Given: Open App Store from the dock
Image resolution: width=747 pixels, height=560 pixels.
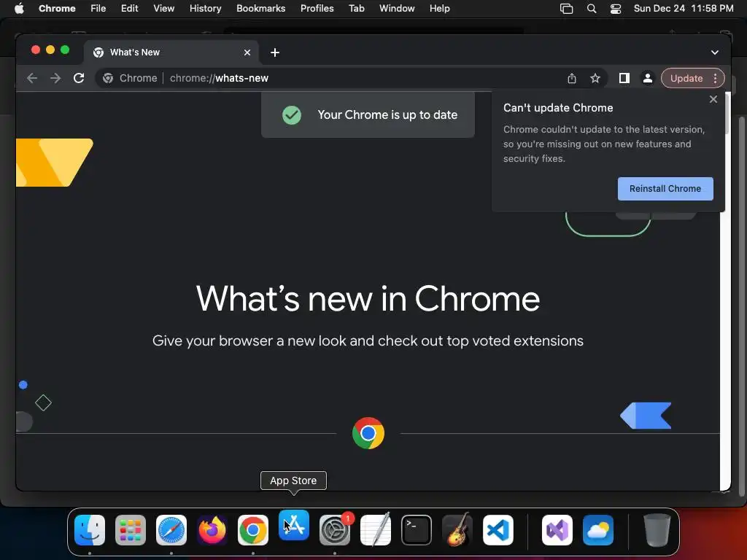Looking at the screenshot, I should click(x=294, y=525).
